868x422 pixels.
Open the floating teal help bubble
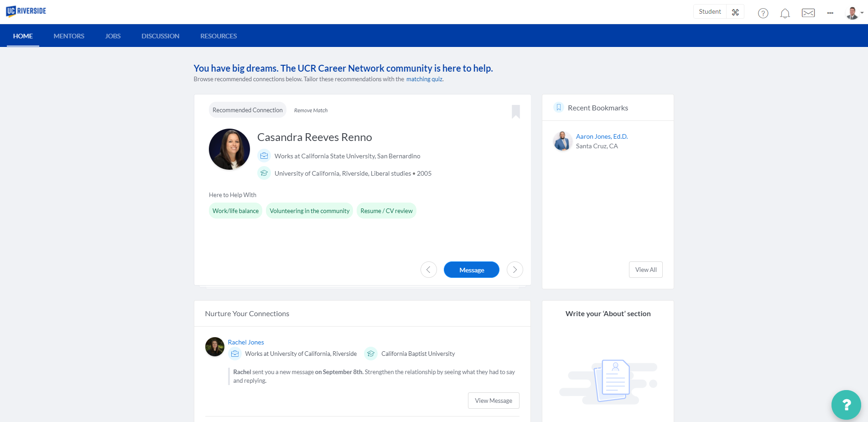point(846,404)
